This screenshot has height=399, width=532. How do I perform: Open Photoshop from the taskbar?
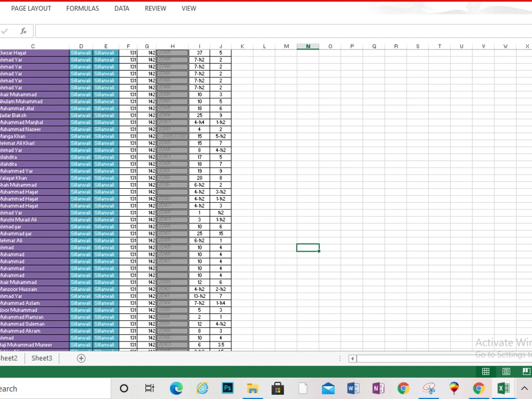(227, 388)
